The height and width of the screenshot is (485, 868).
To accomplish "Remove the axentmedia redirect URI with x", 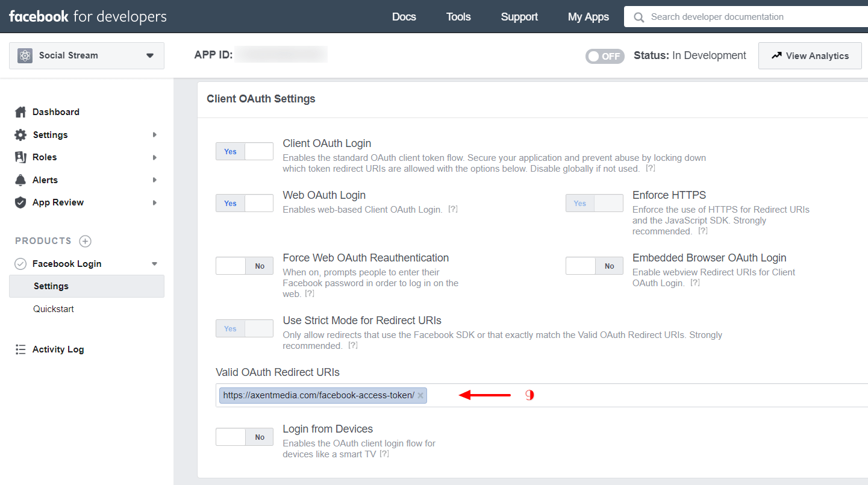I will (x=420, y=395).
